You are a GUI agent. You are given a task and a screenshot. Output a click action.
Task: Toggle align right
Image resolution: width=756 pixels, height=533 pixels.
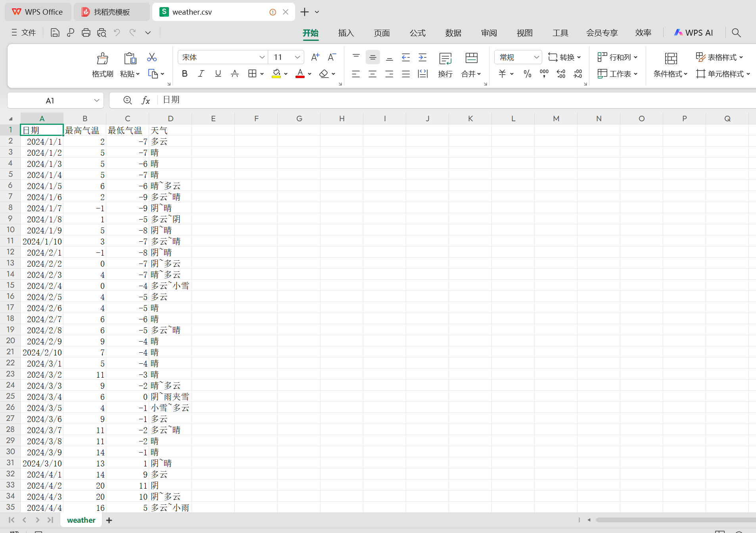[x=389, y=74]
